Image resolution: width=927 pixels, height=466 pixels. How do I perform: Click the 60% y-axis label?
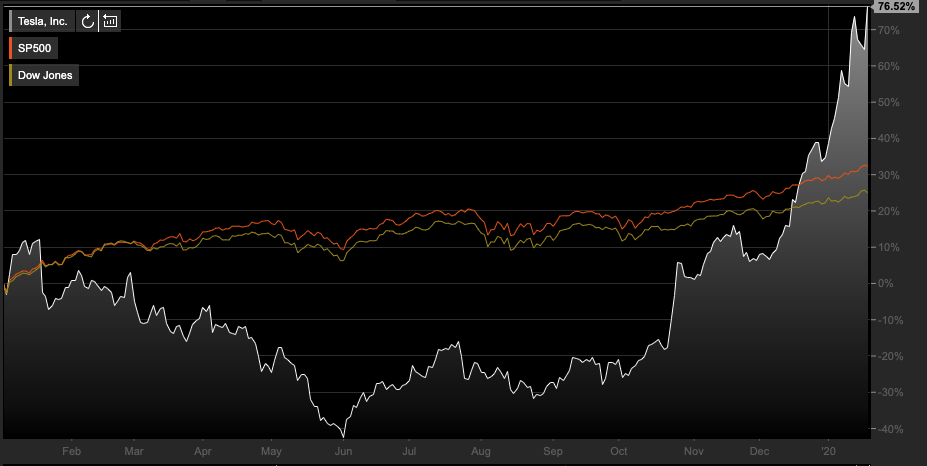coord(889,66)
